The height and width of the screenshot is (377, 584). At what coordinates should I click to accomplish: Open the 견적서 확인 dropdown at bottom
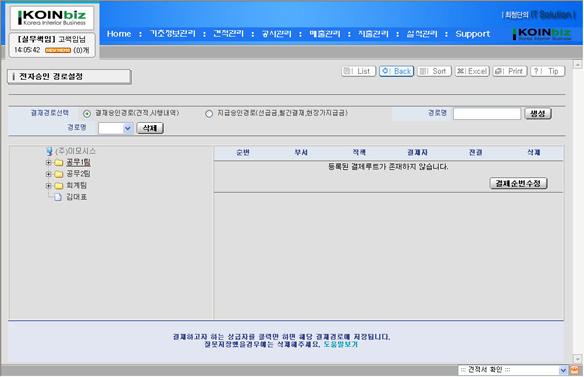point(512,370)
